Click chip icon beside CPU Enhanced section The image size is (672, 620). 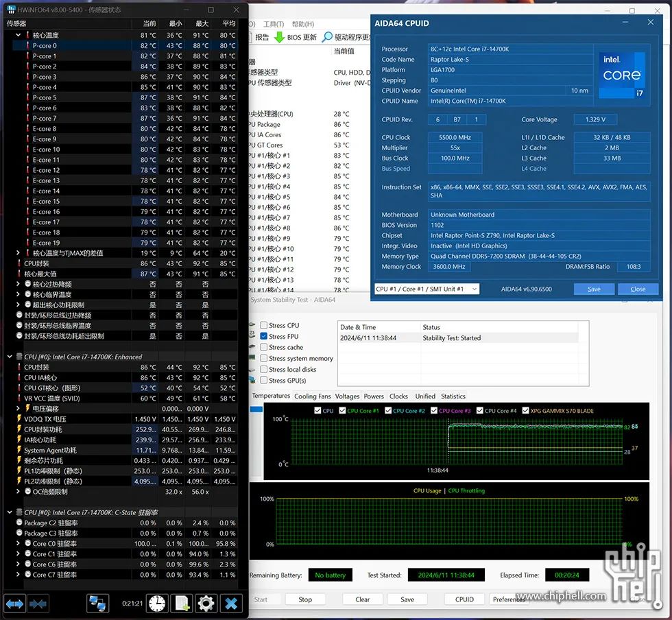pyautogui.click(x=19, y=357)
